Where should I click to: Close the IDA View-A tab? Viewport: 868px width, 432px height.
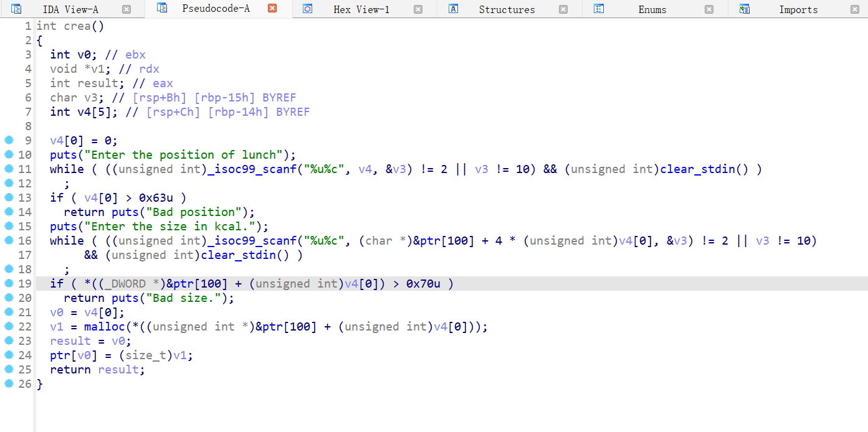point(126,9)
